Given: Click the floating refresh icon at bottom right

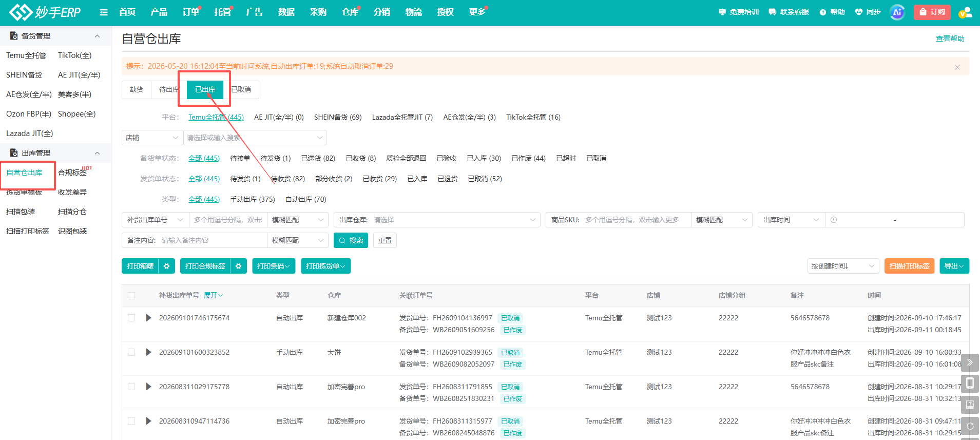Looking at the screenshot, I should (970, 426).
